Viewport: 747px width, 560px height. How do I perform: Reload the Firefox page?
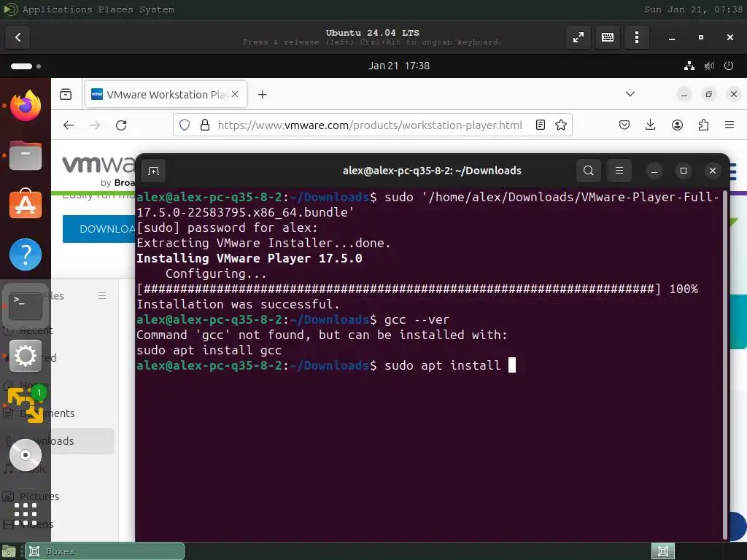tap(121, 125)
